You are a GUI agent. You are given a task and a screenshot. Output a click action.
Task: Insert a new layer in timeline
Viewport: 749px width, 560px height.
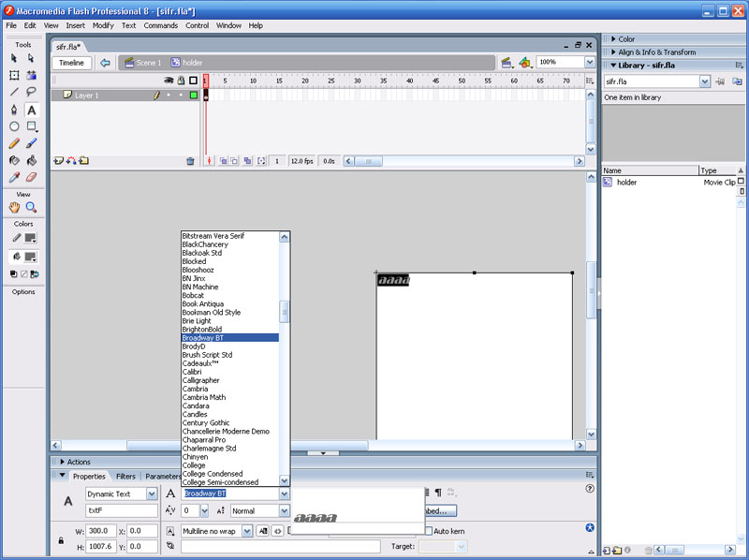58,161
